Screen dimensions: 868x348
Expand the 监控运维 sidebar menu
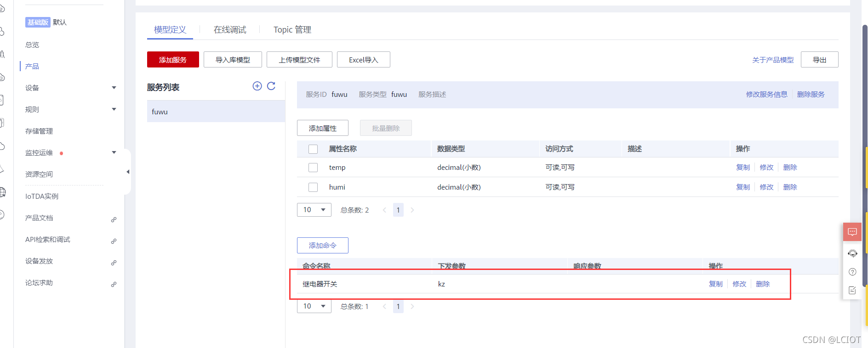114,152
